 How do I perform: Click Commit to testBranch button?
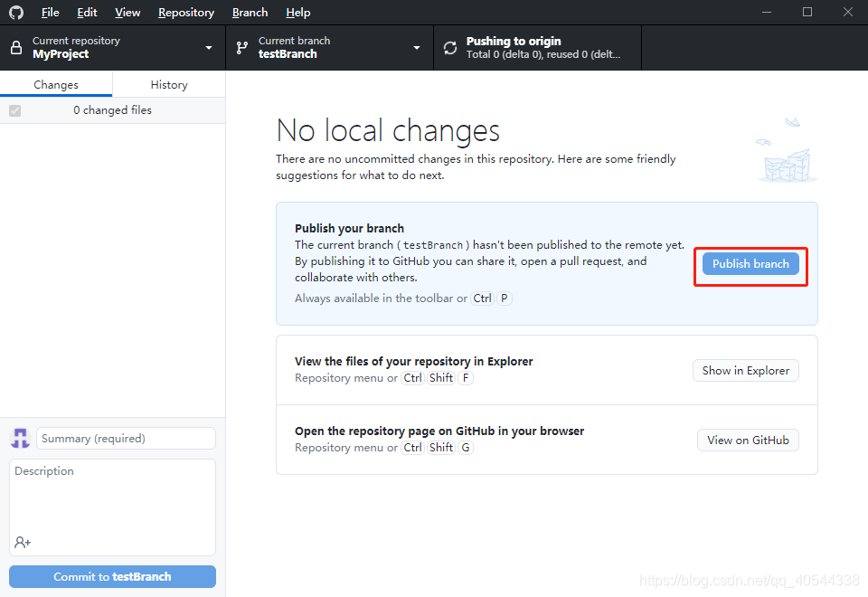[x=112, y=576]
